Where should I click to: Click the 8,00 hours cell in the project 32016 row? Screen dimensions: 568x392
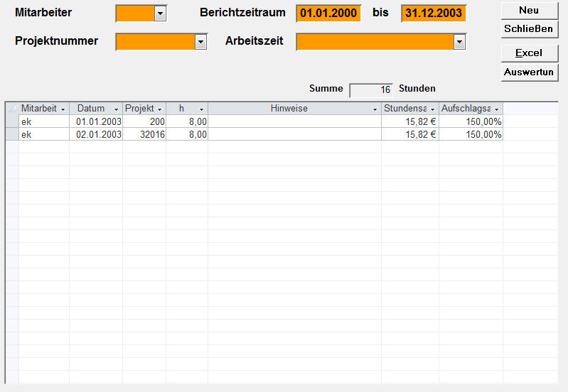pos(187,134)
